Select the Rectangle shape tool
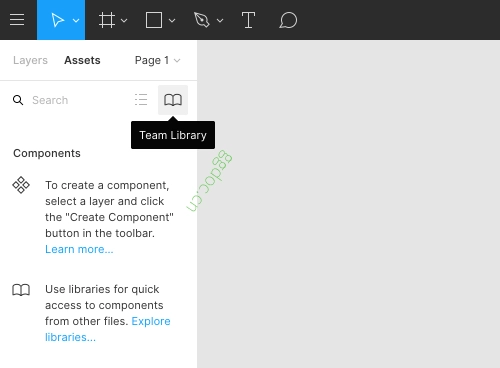Viewport: 500px width, 368px height. pos(154,20)
